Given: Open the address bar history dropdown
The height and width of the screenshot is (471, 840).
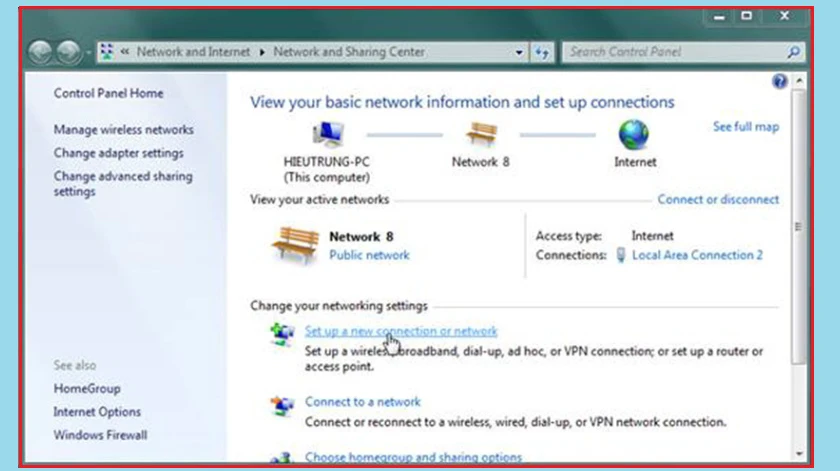Looking at the screenshot, I should click(519, 53).
